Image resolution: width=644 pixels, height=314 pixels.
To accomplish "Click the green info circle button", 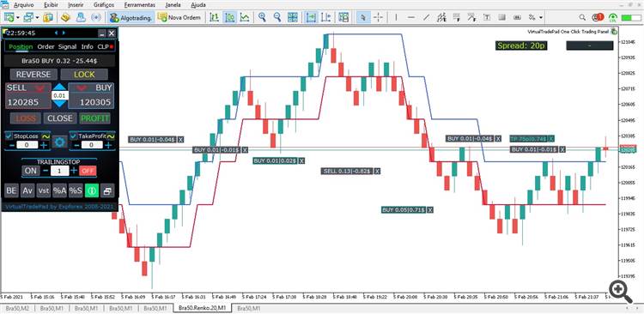I will pos(92,190).
